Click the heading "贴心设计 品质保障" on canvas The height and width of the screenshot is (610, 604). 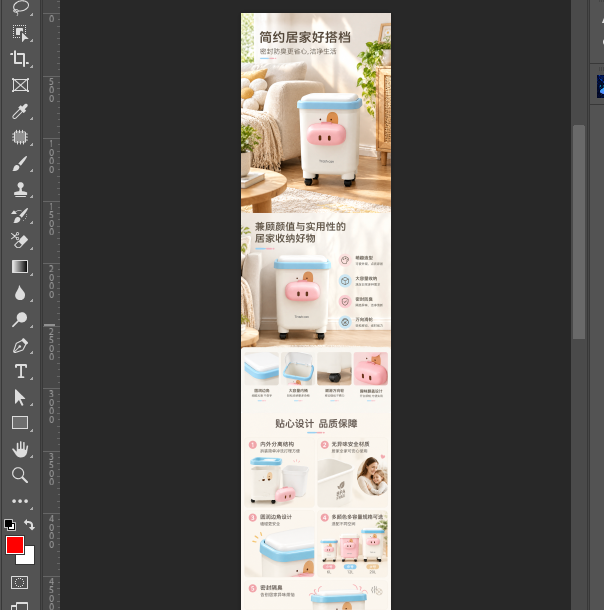316,424
